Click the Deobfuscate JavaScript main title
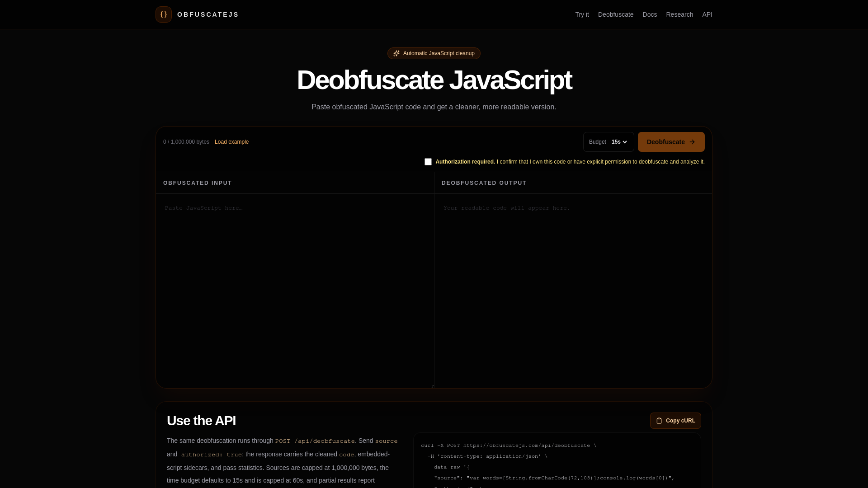The height and width of the screenshot is (488, 868). click(x=434, y=80)
